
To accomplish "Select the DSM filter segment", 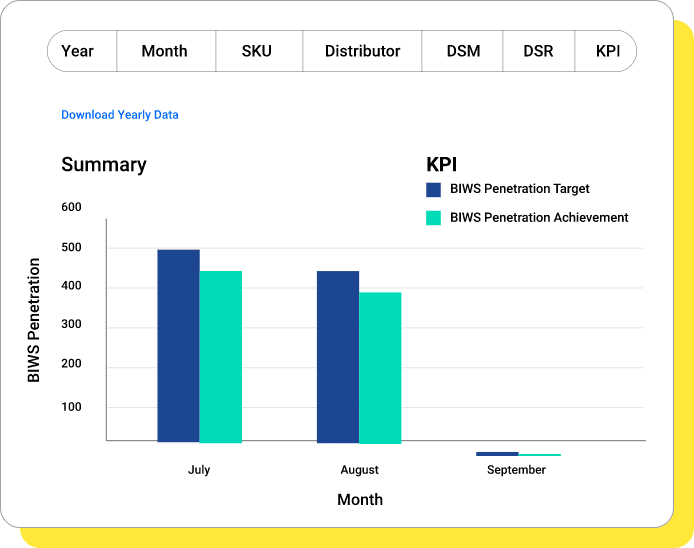I will [x=462, y=51].
